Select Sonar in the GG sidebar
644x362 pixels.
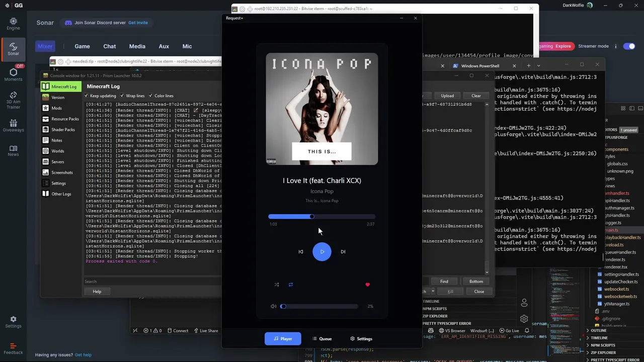(x=13, y=49)
